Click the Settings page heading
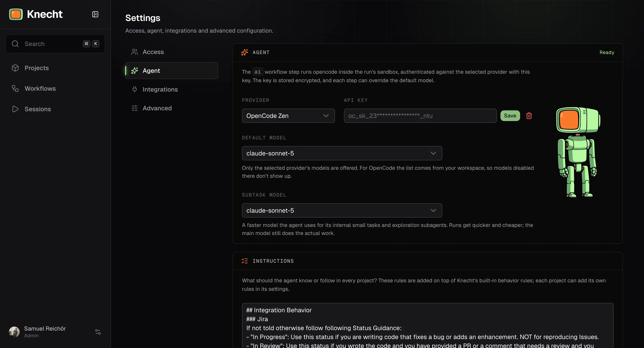This screenshot has width=644, height=348. tap(142, 18)
